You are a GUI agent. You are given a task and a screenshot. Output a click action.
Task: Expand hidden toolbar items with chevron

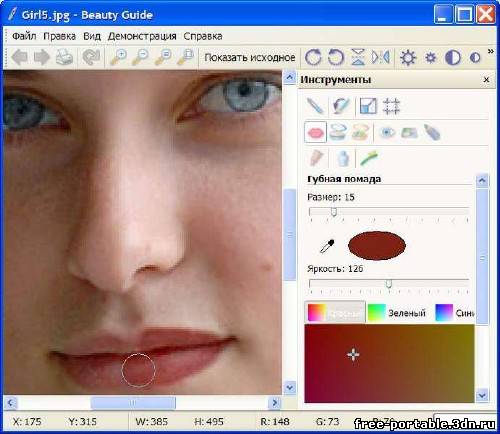pyautogui.click(x=490, y=51)
